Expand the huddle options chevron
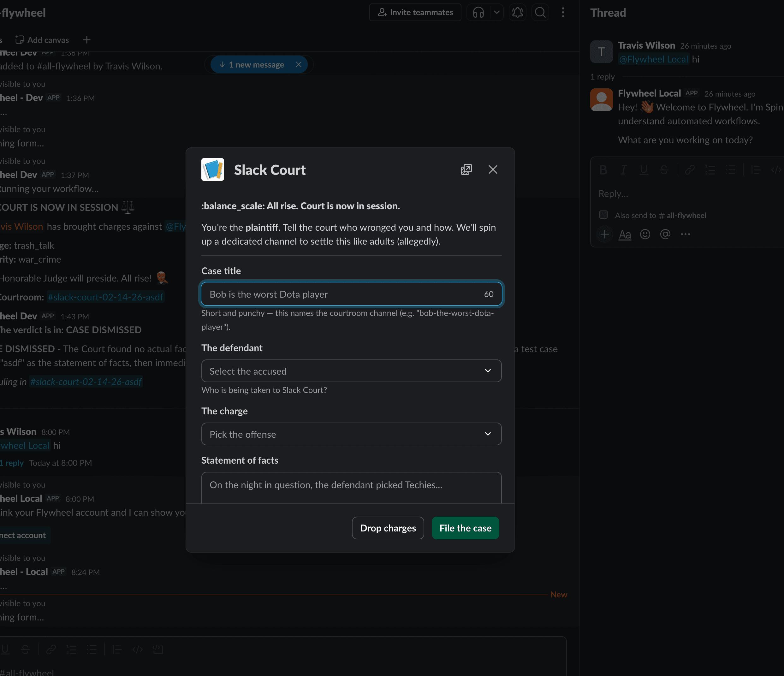This screenshot has height=676, width=784. [497, 13]
